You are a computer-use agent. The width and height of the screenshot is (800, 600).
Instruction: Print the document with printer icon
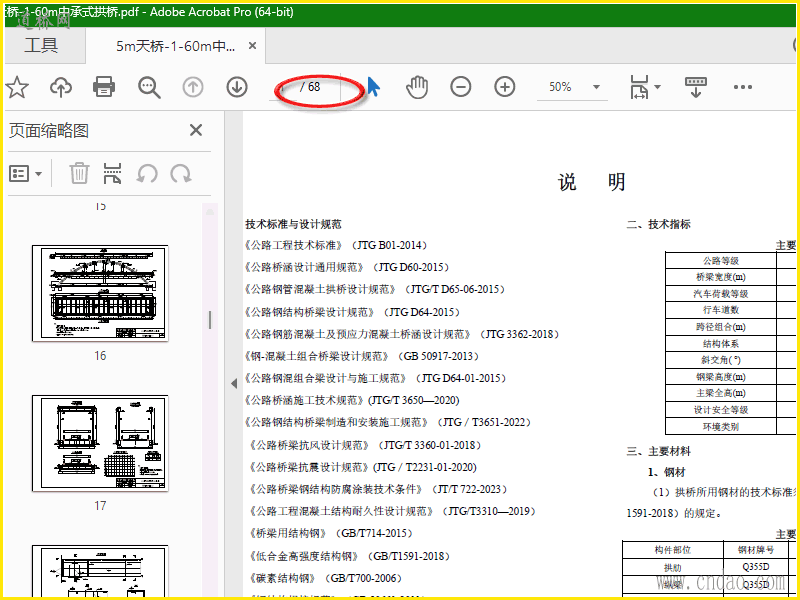click(x=104, y=87)
